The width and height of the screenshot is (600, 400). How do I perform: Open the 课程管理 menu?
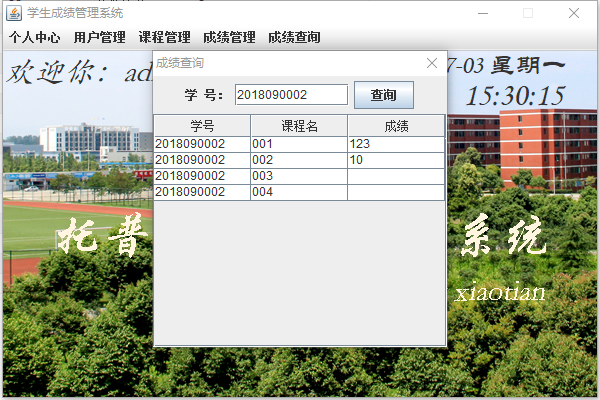pyautogui.click(x=165, y=37)
